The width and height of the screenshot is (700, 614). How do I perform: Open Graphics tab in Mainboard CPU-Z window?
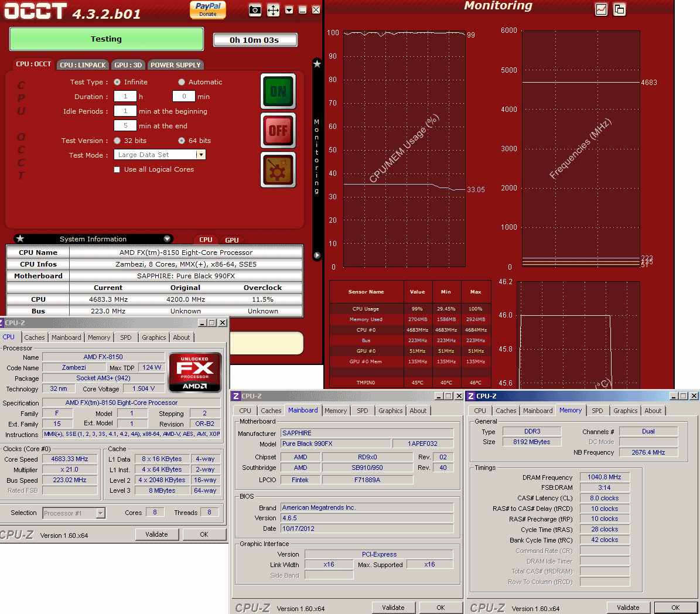[391, 411]
